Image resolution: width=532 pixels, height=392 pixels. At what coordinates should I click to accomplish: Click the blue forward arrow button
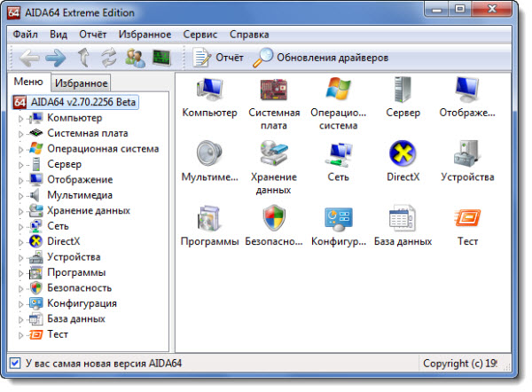click(x=56, y=59)
